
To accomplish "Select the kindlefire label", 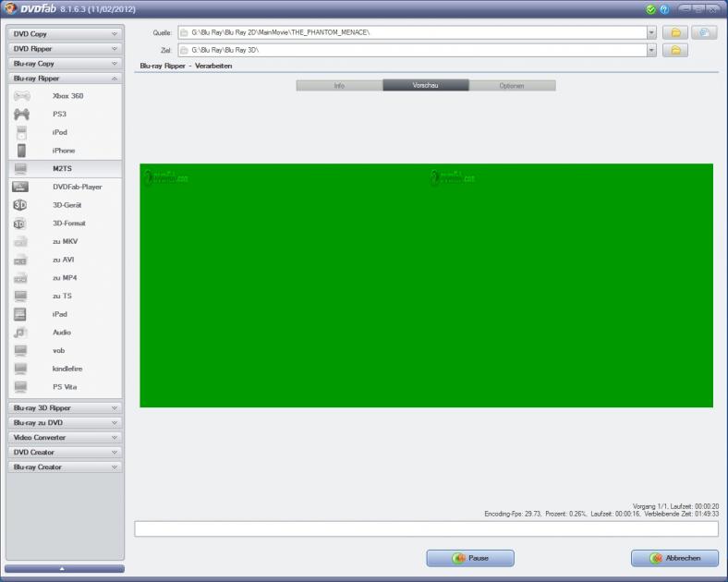I will tap(67, 369).
